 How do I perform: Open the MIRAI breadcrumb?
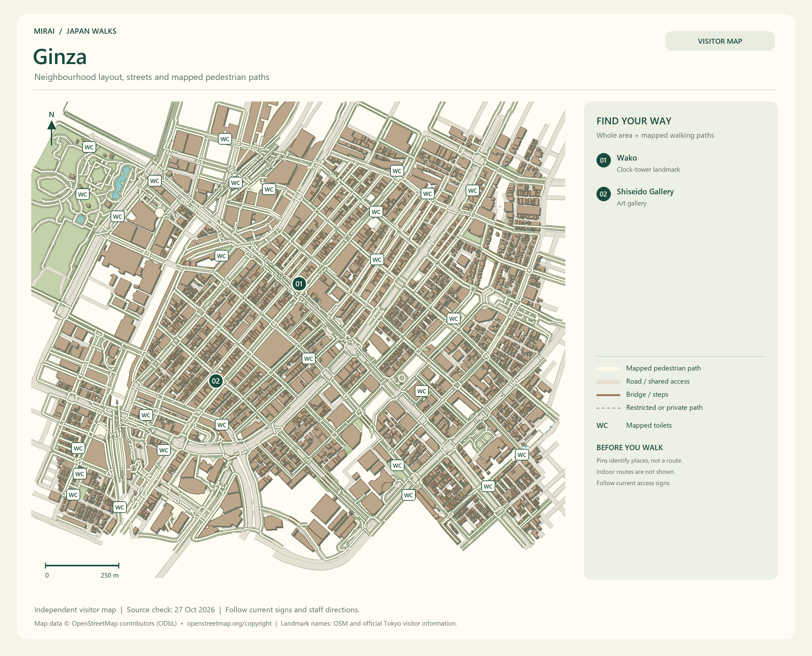[x=44, y=31]
